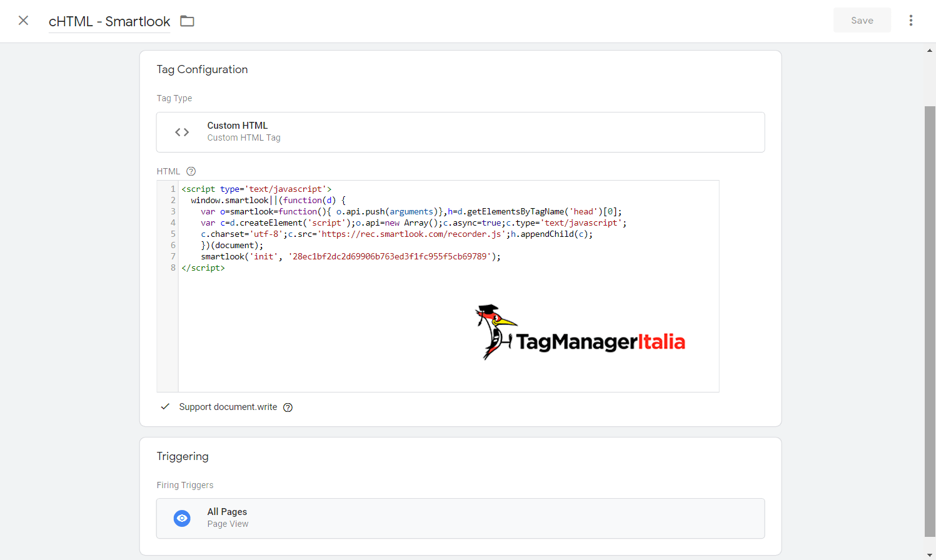Click code line 7 with smartlook init
Screen dimensions: 936x560
pos(351,257)
